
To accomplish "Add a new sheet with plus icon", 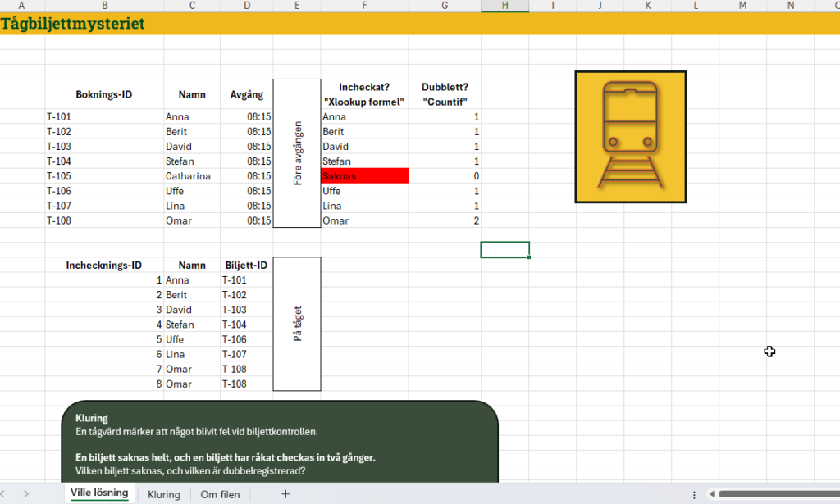I will click(285, 494).
